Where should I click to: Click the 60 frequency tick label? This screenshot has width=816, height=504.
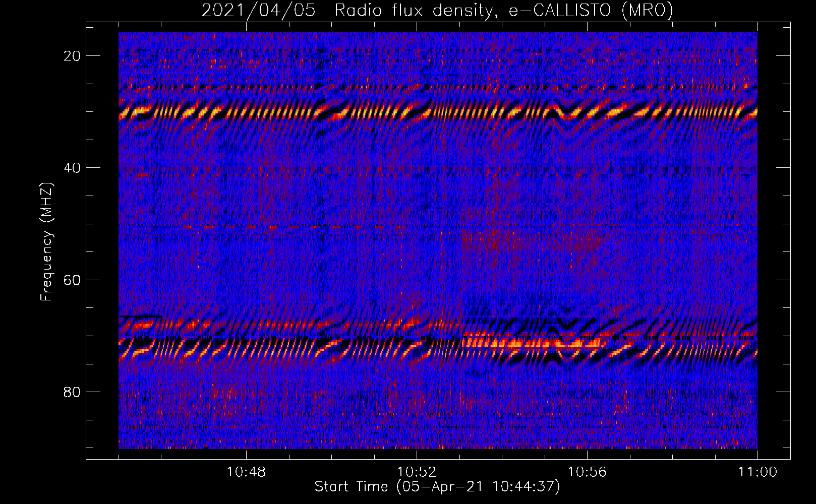pyautogui.click(x=72, y=280)
